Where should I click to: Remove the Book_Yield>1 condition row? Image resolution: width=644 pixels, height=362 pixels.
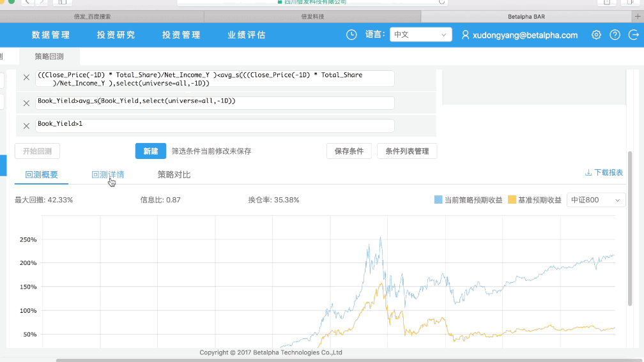coord(26,126)
